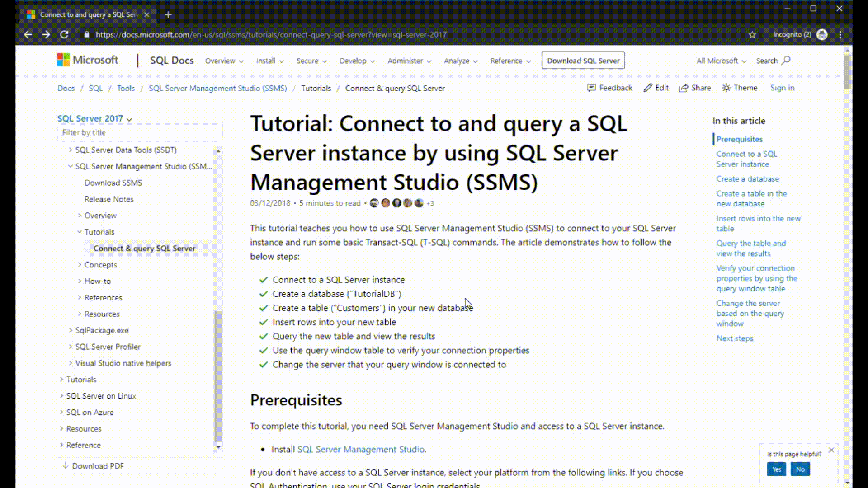
Task: Click the Feedback icon button
Action: click(591, 88)
